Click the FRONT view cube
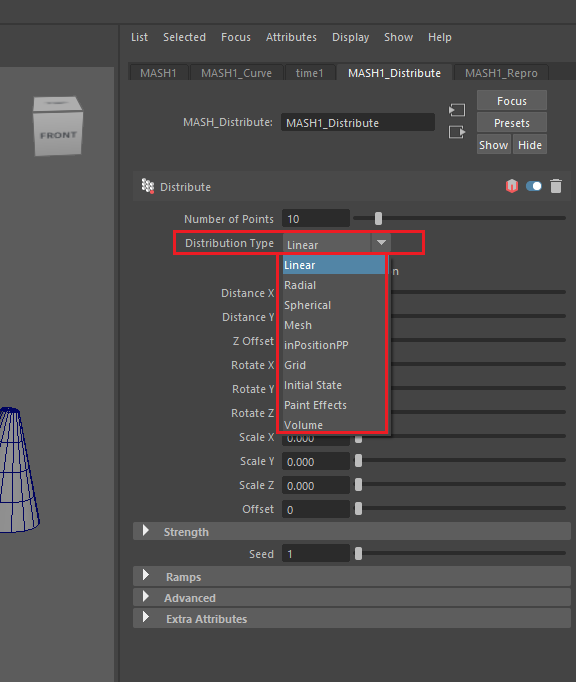576x682 pixels. point(58,126)
